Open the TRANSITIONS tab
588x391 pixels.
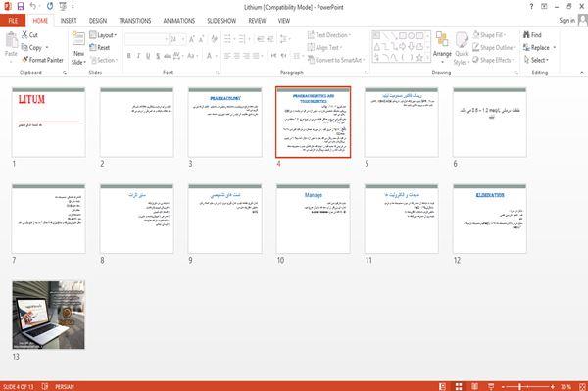tap(135, 21)
